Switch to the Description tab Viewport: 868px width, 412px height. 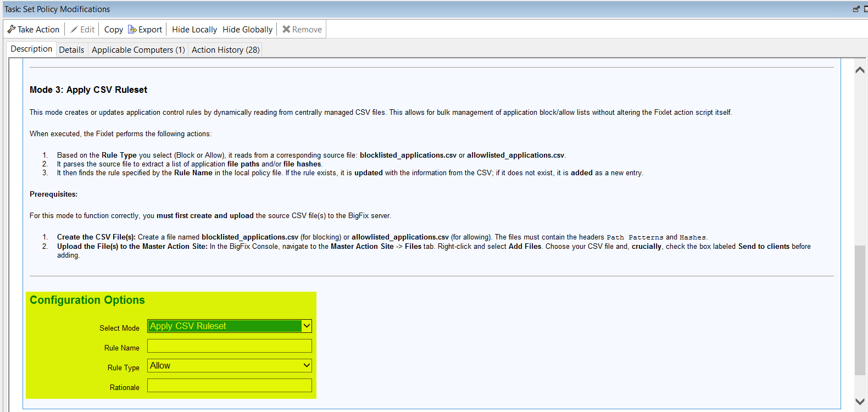point(31,49)
